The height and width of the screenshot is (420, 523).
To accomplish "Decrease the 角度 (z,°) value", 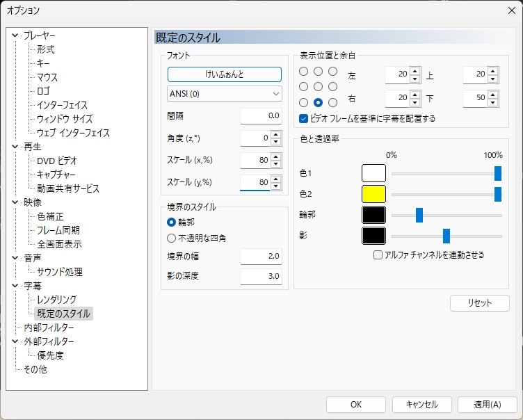I will click(276, 141).
